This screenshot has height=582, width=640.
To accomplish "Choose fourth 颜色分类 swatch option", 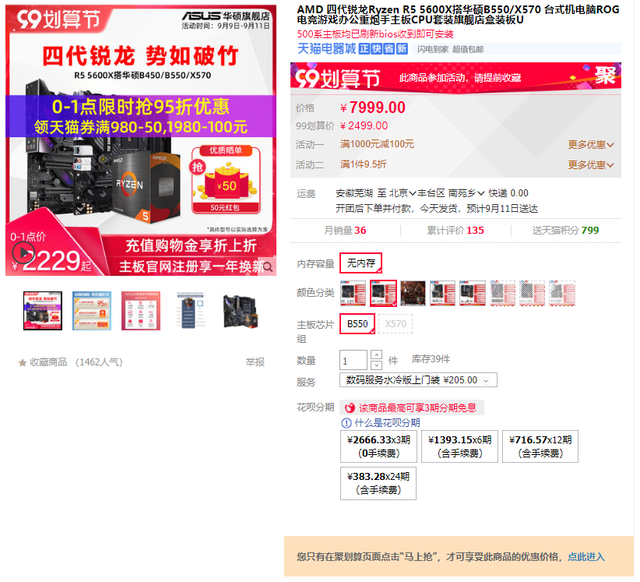I will pos(442,293).
